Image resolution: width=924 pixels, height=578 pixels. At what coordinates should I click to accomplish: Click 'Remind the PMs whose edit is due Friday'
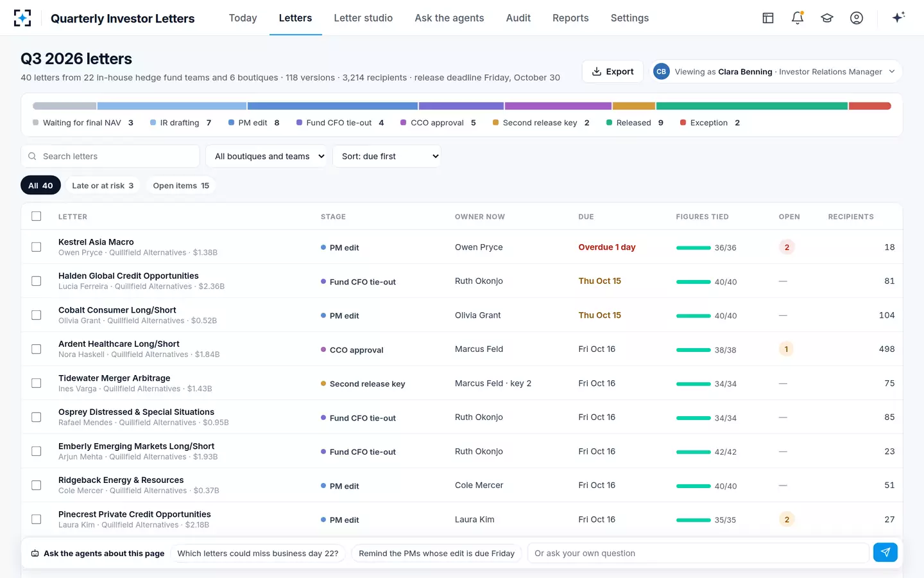tap(436, 554)
